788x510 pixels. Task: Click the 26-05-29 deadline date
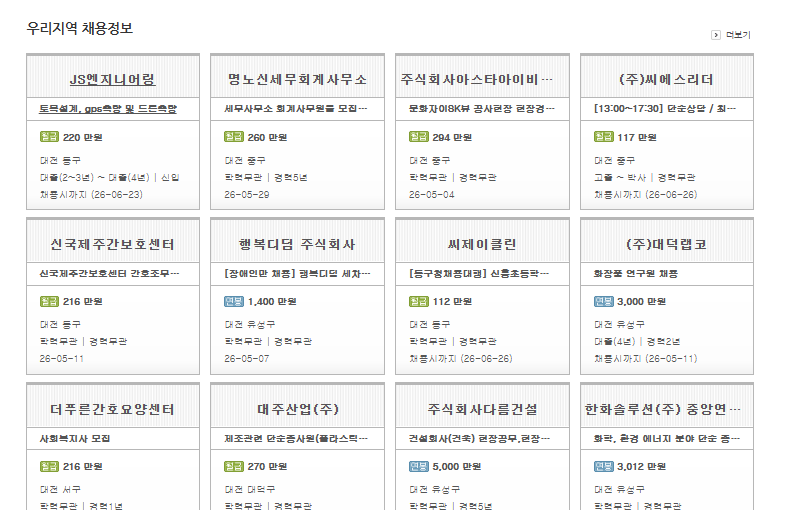pos(247,194)
